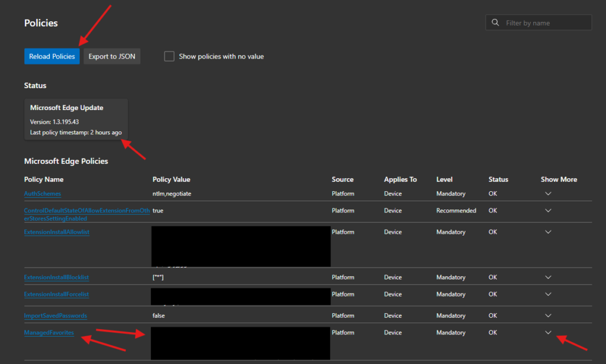
Task: Click the Microsoft Edge Update status card
Action: (76, 120)
